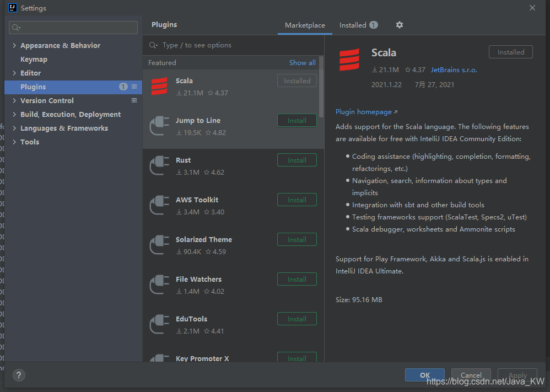Install the AWS Toolkit plugin
Image resolution: width=550 pixels, height=392 pixels.
296,200
